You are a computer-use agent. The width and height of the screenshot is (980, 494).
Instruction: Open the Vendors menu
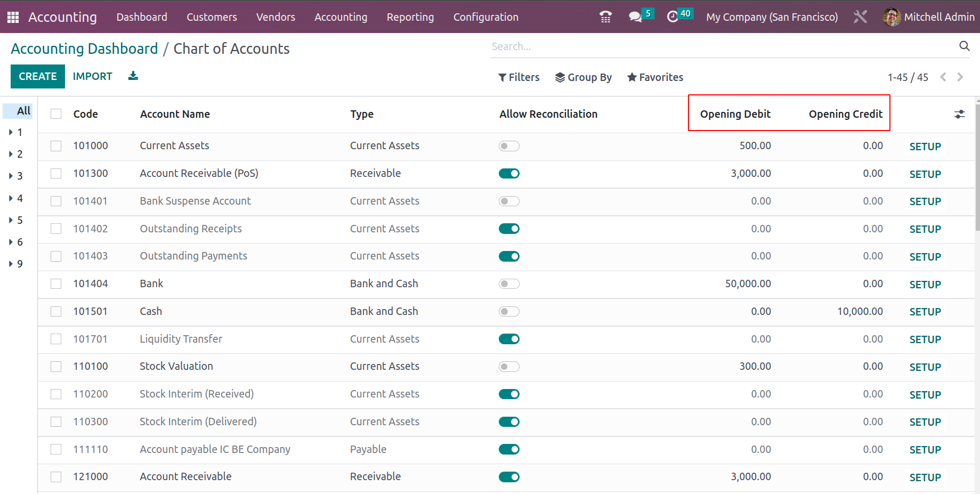click(x=276, y=17)
